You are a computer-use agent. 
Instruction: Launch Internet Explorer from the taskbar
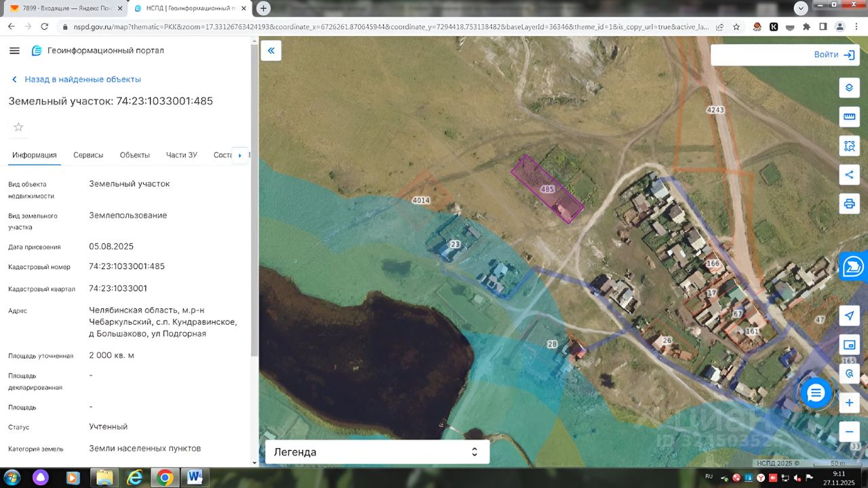pos(135,478)
